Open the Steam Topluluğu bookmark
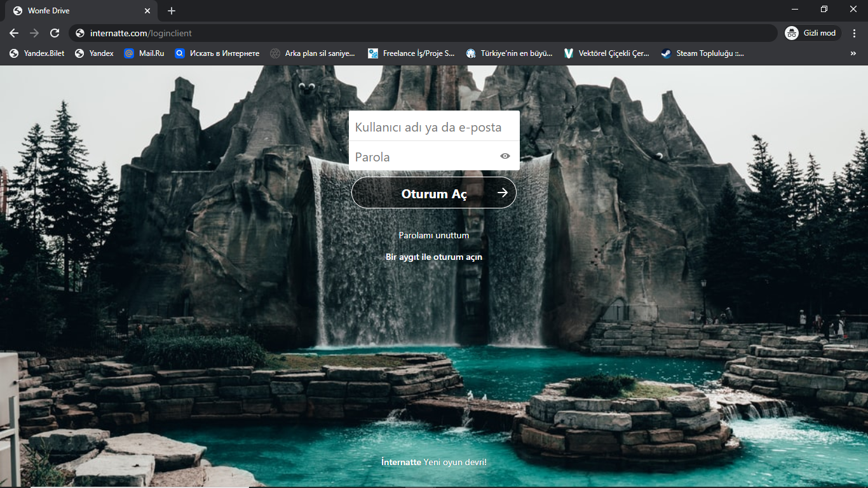This screenshot has width=868, height=488. (703, 53)
